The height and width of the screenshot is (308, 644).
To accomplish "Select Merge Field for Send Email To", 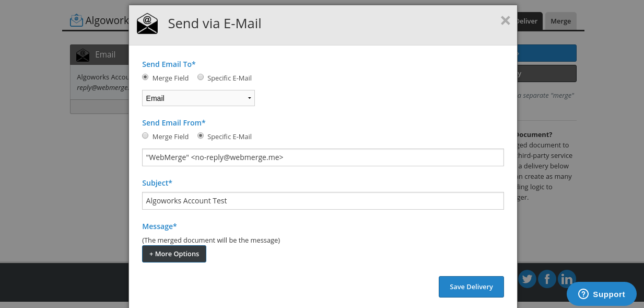I will tap(145, 77).
